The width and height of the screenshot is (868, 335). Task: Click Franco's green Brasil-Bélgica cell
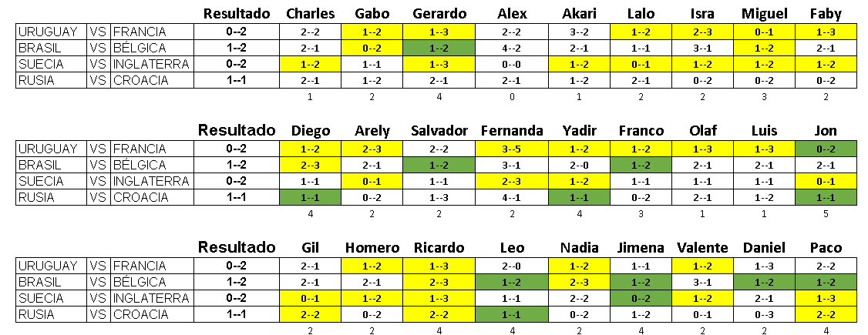tap(641, 165)
